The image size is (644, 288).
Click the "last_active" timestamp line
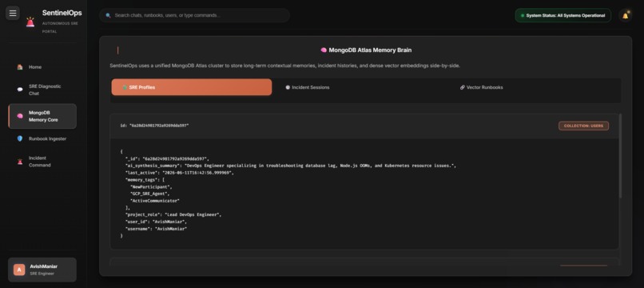pos(180,173)
